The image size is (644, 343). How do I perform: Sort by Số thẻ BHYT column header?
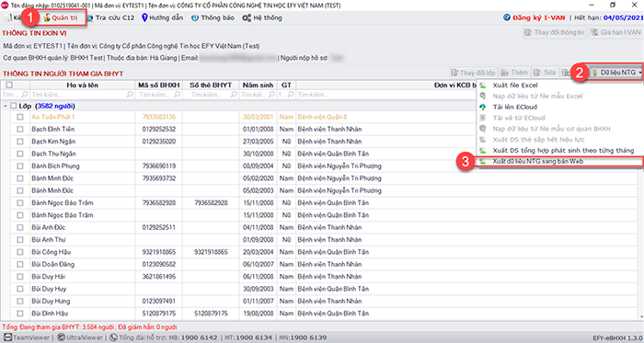[x=211, y=86]
